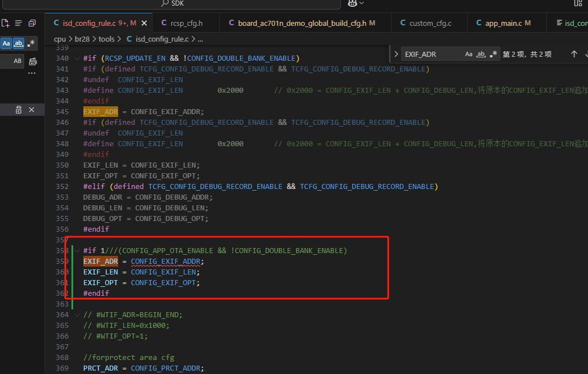
Task: Click the C file icon on app_main.c tab
Action: pyautogui.click(x=479, y=23)
